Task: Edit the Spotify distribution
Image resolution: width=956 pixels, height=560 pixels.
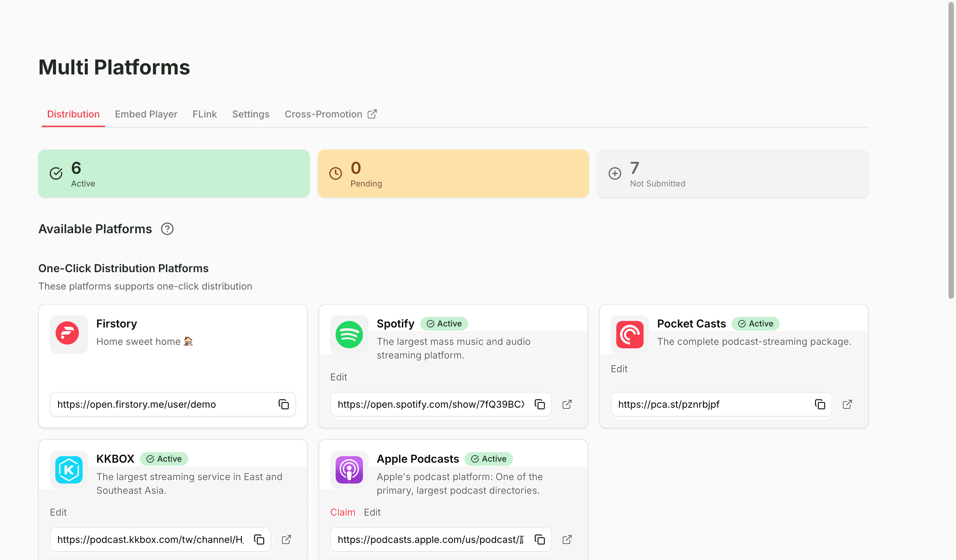Action: (338, 377)
